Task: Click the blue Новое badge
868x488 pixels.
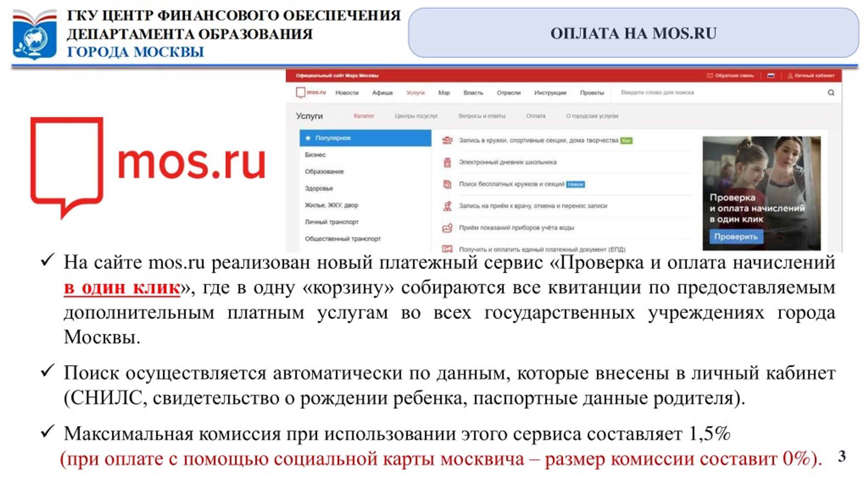Action: pos(575,184)
